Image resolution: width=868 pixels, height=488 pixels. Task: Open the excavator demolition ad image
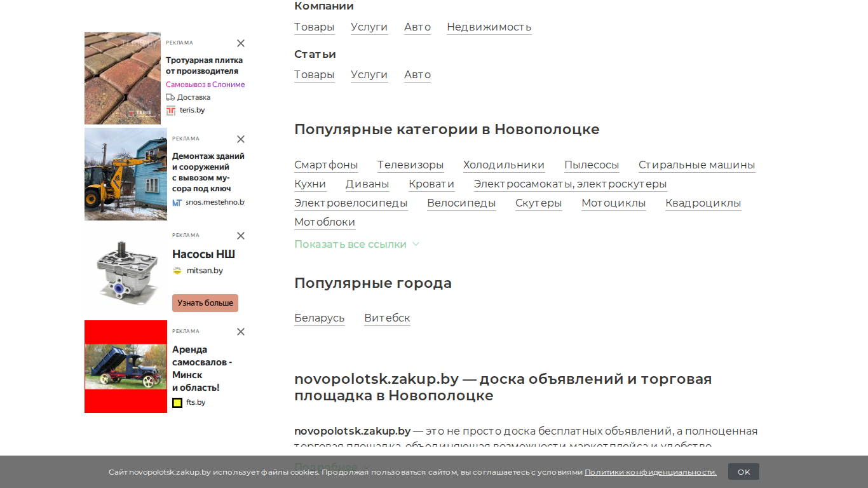(126, 174)
